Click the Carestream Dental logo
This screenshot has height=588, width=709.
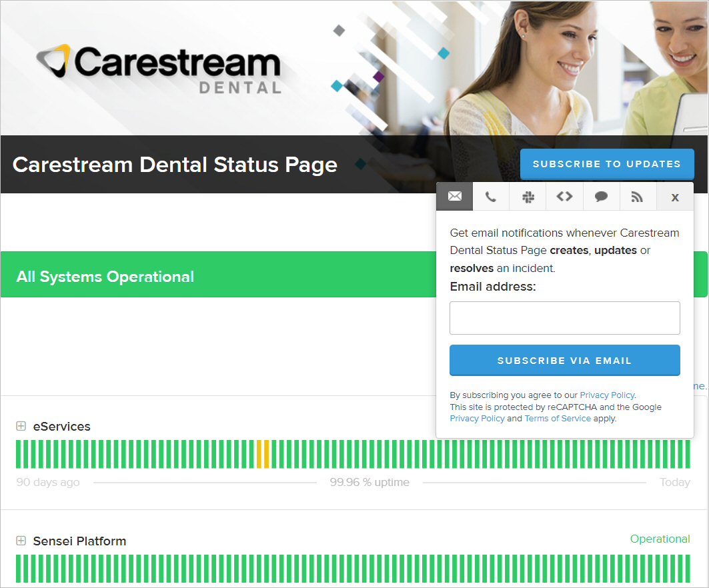pyautogui.click(x=160, y=67)
